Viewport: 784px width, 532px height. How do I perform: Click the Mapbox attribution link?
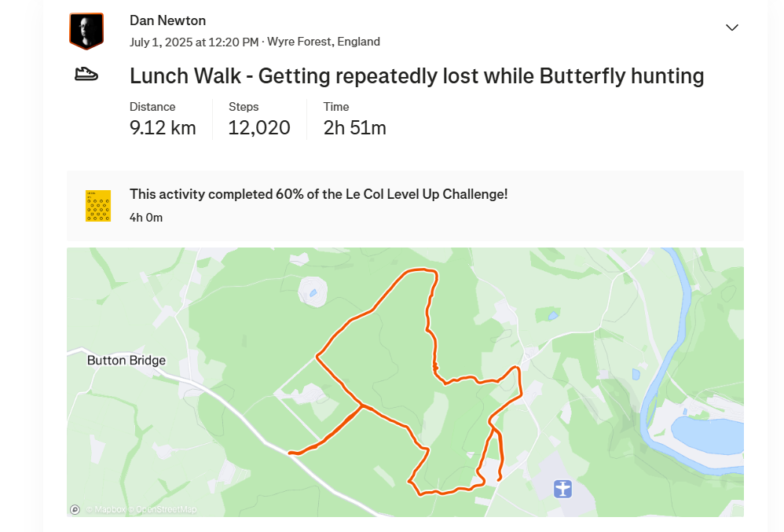click(x=105, y=509)
